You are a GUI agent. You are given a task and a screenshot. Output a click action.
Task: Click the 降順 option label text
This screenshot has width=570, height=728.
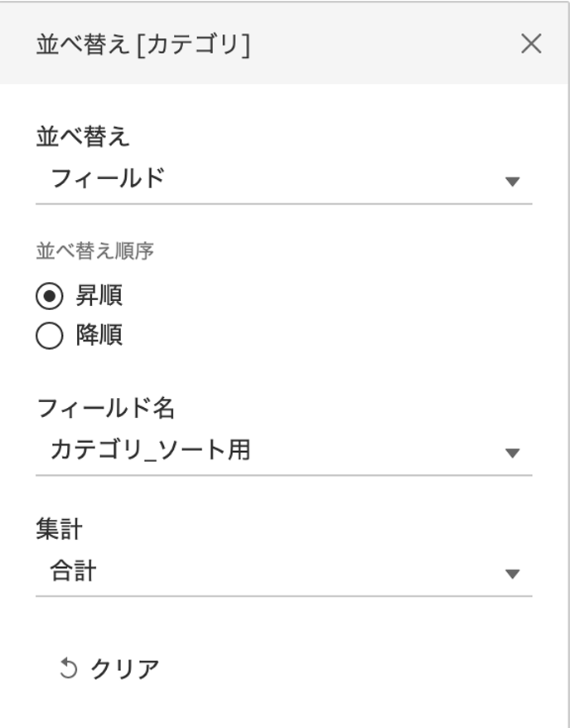coord(99,336)
